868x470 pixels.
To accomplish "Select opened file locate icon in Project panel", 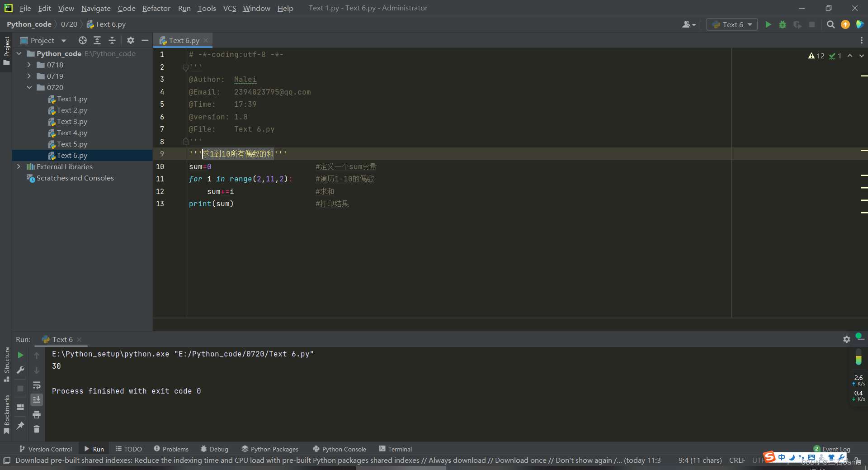I will coord(82,40).
